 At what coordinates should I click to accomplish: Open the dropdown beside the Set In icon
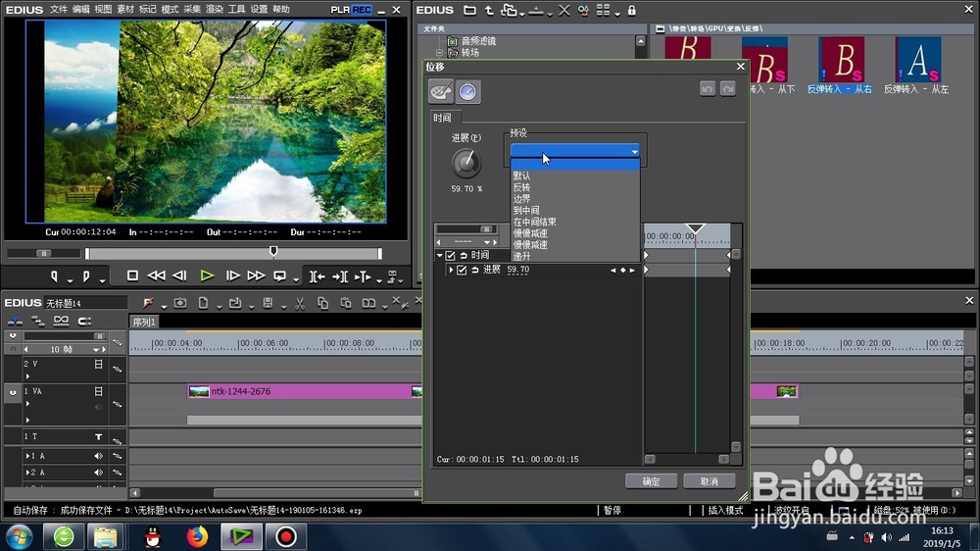[x=70, y=280]
